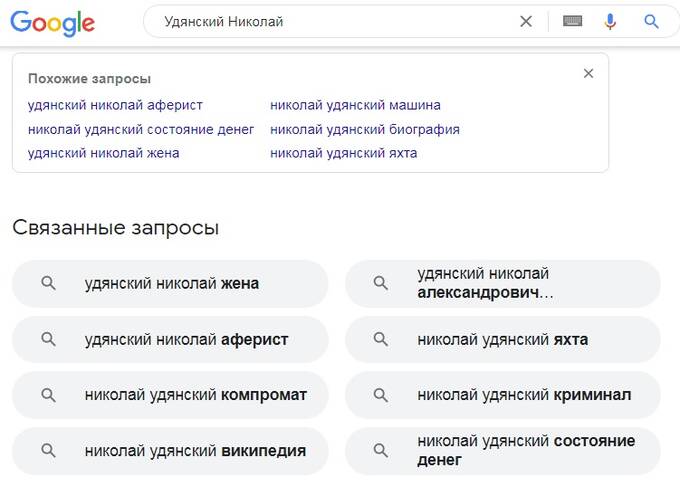Click the blue search magnifier button

click(651, 21)
